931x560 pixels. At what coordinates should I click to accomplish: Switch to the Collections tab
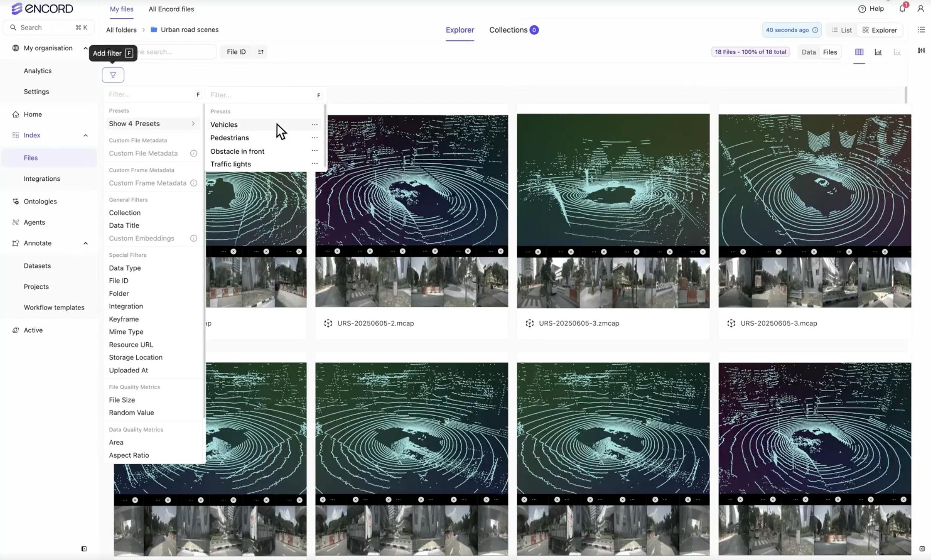coord(514,30)
